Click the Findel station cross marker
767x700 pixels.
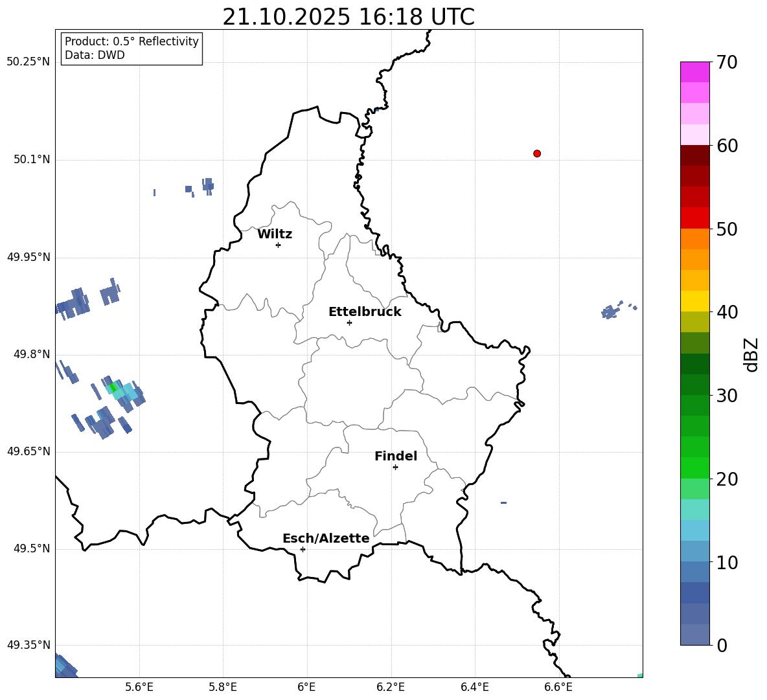(395, 468)
